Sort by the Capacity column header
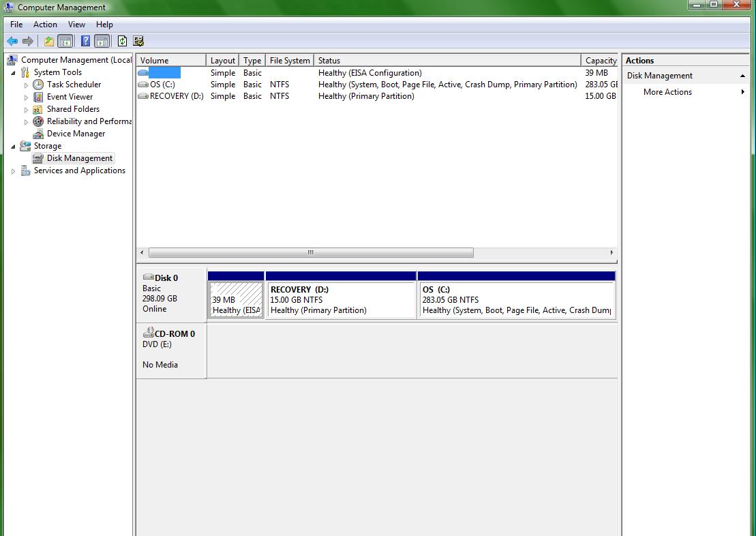The image size is (756, 536). click(600, 60)
